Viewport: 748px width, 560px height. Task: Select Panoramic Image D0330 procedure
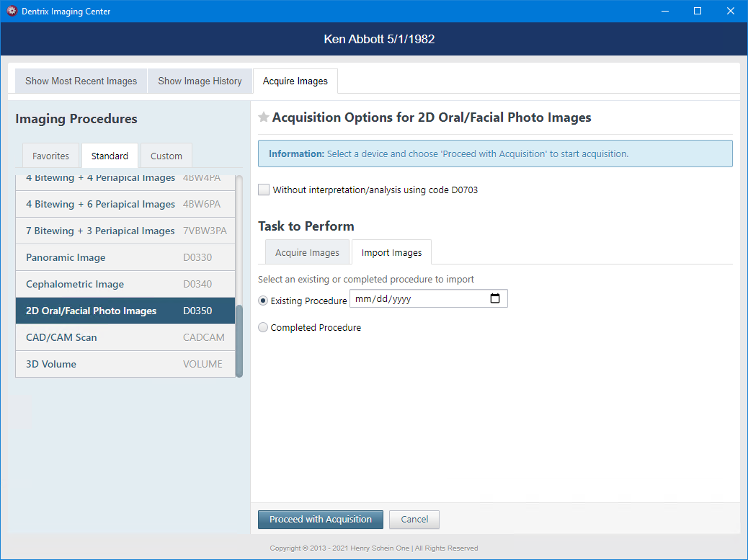pos(125,257)
